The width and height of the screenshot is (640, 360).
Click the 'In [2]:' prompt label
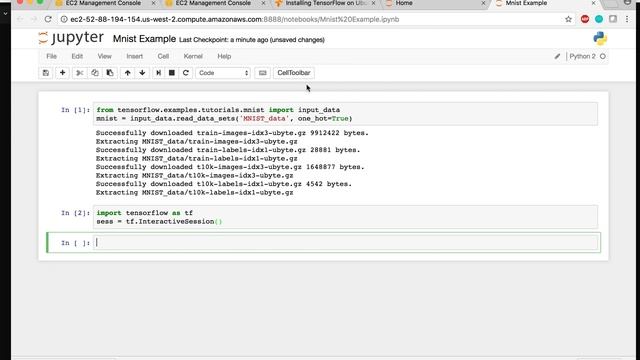(x=76, y=213)
